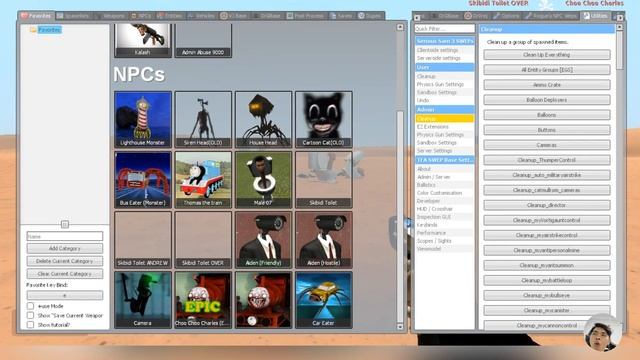The width and height of the screenshot is (640, 360).
Task: Click Clean Up Everything button
Action: (547, 55)
